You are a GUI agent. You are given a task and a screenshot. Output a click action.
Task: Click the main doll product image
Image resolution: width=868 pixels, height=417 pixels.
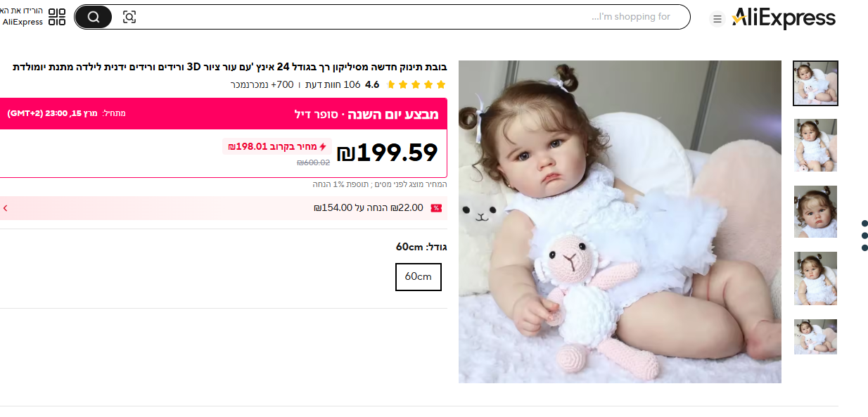pyautogui.click(x=620, y=222)
